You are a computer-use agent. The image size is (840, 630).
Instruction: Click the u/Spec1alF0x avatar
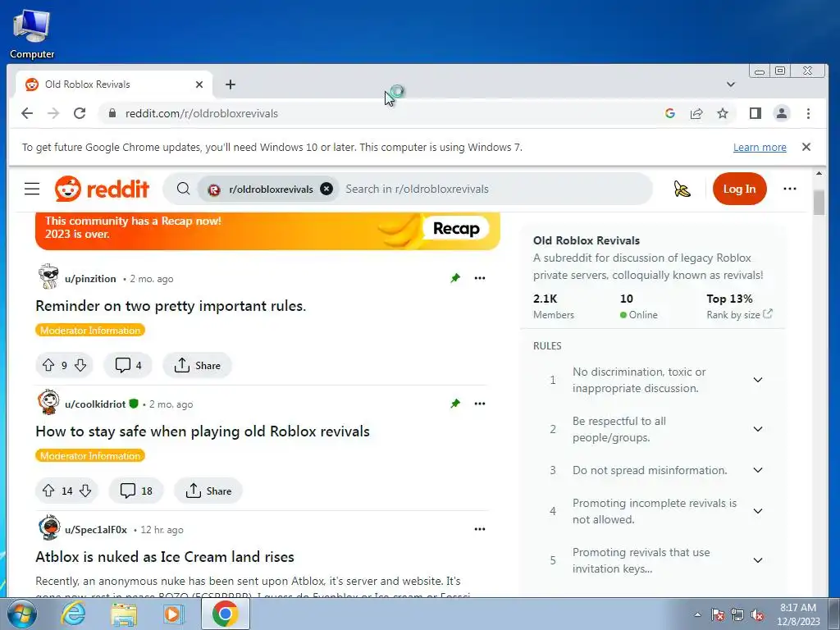click(x=48, y=527)
